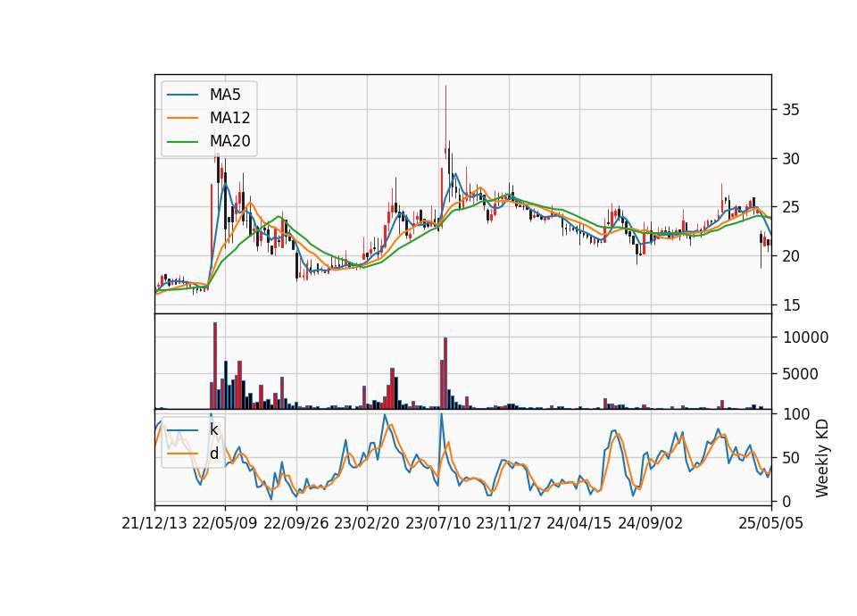
Task: Click the blue MA5 line sample in legend
Action: point(182,96)
